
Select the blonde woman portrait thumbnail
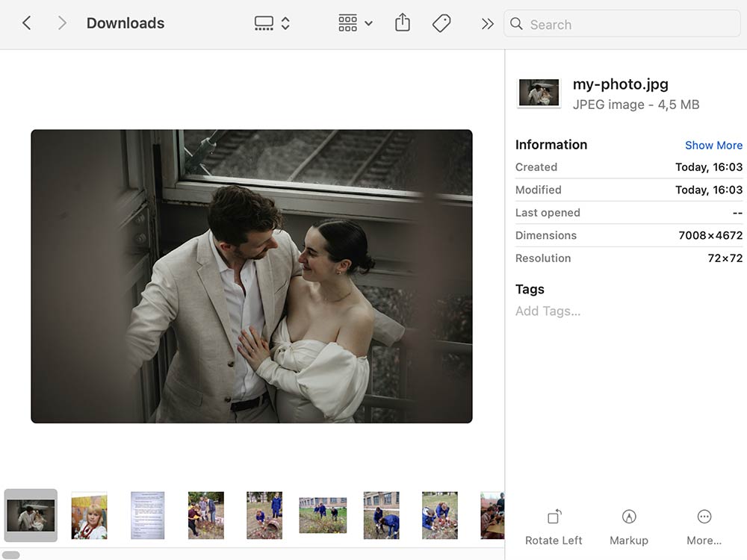(89, 515)
